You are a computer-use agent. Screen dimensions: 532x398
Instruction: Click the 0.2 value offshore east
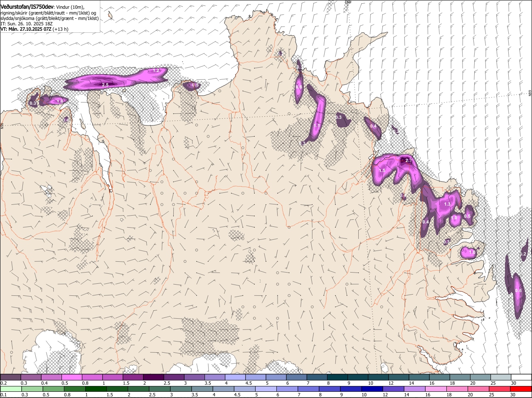pos(523,254)
